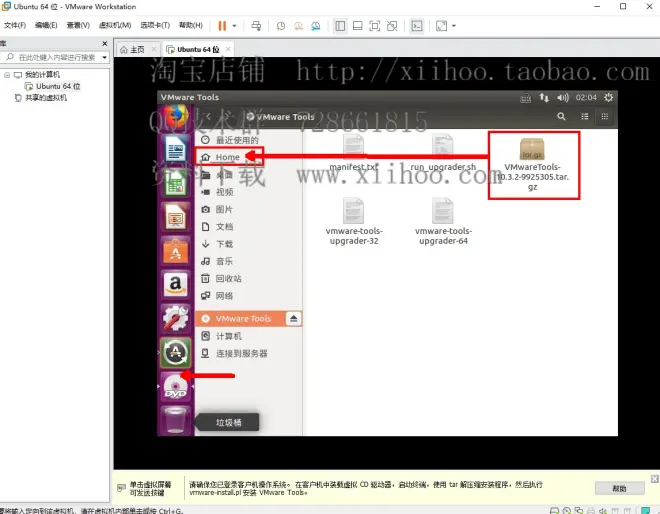
Task: Open the 编辑(E) menu
Action: point(46,25)
